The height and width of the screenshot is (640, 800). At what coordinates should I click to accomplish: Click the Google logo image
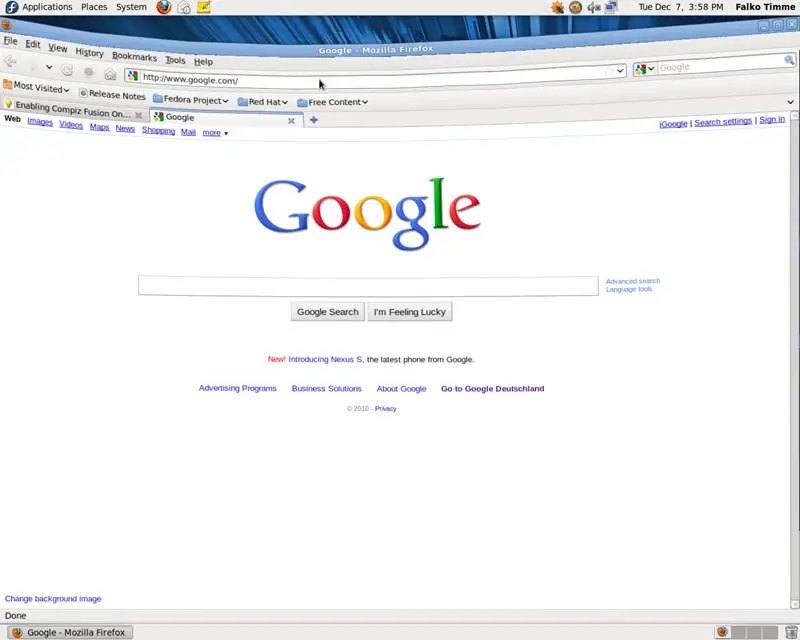[x=367, y=214]
